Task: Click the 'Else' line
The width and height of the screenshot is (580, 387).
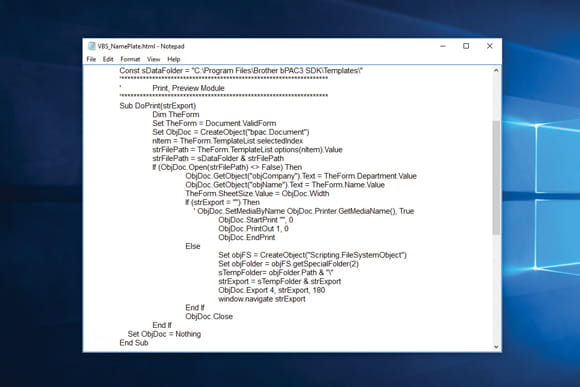Action: [x=193, y=246]
